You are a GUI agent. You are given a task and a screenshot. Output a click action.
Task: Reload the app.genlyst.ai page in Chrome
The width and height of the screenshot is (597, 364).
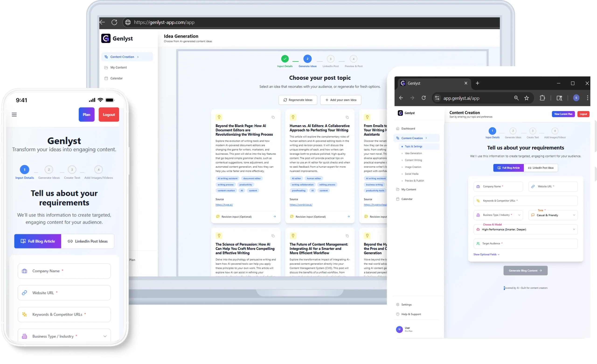click(423, 98)
